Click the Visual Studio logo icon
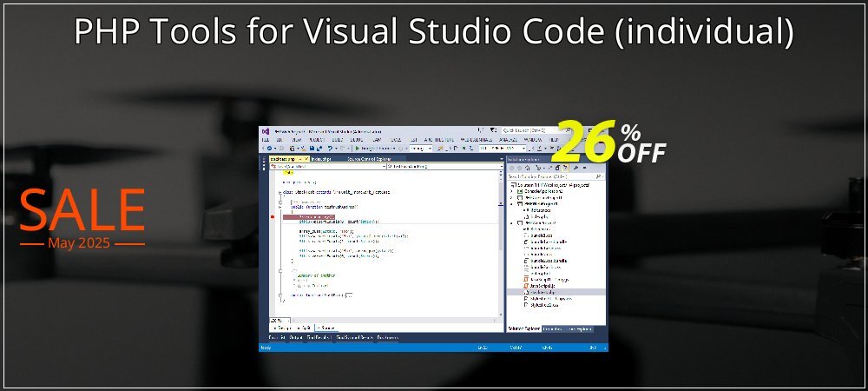 tap(266, 130)
